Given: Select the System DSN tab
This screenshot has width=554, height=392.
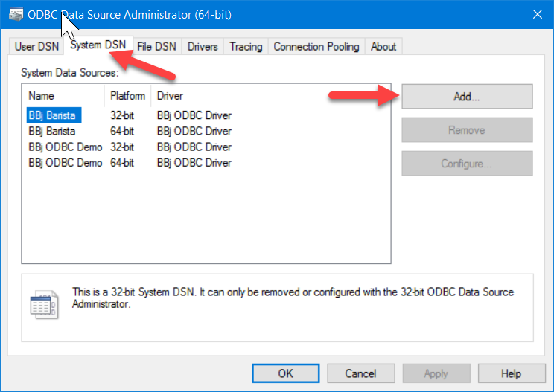Looking at the screenshot, I should (98, 45).
